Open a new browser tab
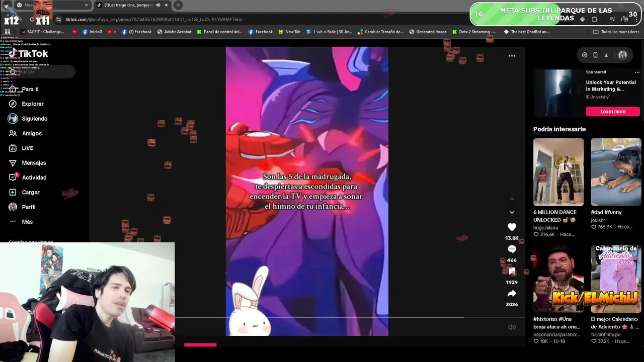This screenshot has width=644, height=362. point(178,5)
